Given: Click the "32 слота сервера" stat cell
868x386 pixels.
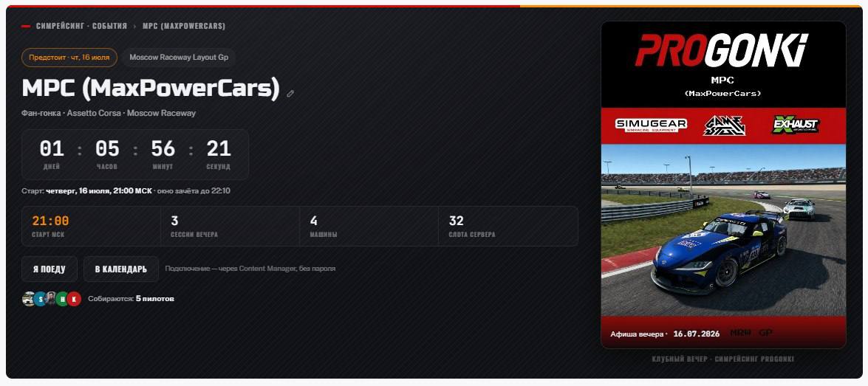Looking at the screenshot, I should click(x=508, y=226).
